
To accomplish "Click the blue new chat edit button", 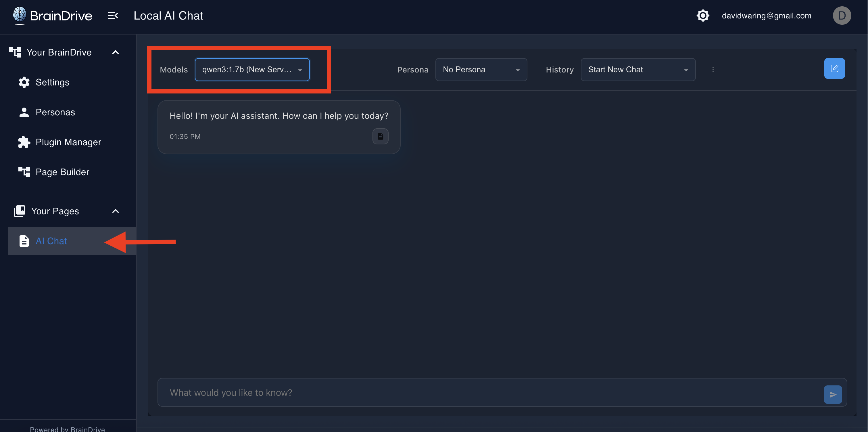I will point(834,68).
